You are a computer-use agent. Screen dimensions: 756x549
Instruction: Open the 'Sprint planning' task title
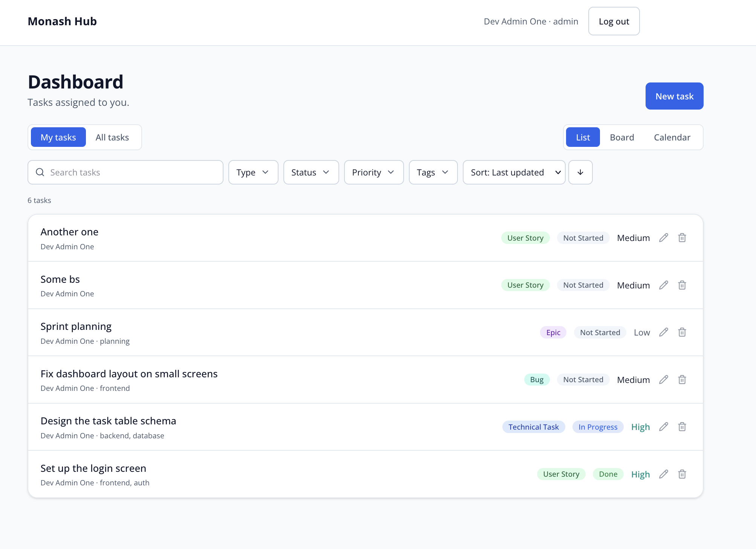click(76, 326)
